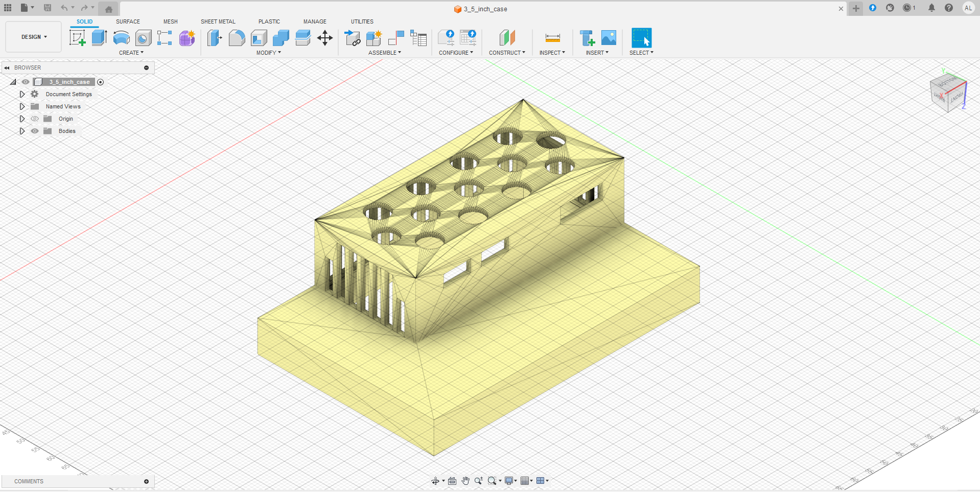
Task: Open the CONSTRUCT menu label
Action: coord(506,53)
